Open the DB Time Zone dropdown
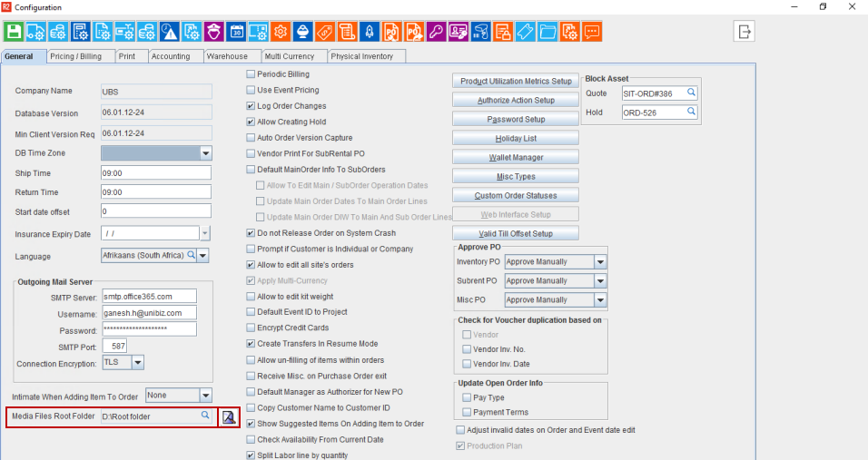This screenshot has width=868, height=460. (x=205, y=153)
